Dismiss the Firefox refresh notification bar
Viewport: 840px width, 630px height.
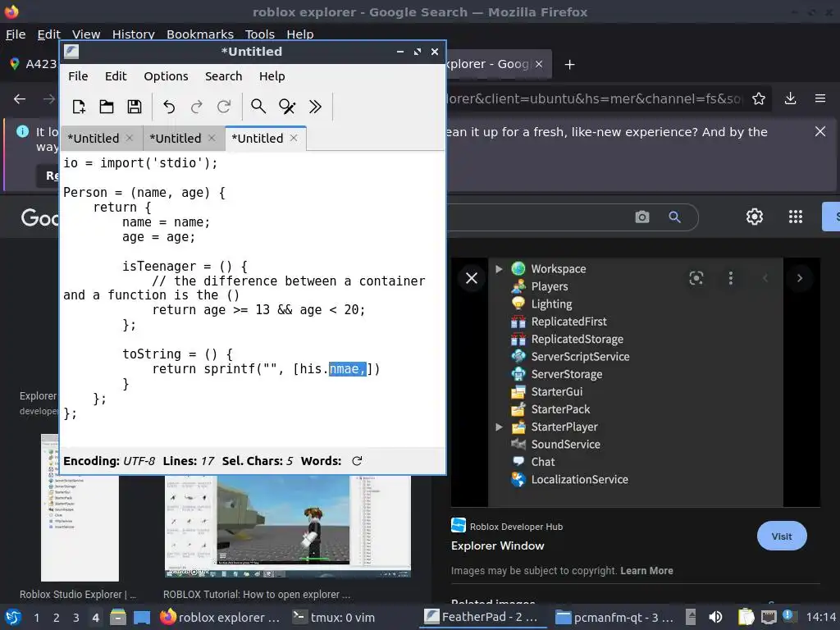[820, 131]
